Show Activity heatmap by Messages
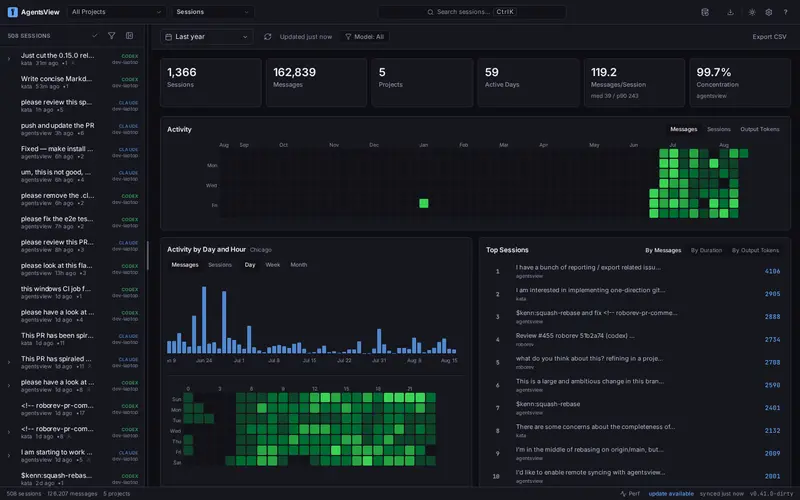The height and width of the screenshot is (500, 800). 684,130
